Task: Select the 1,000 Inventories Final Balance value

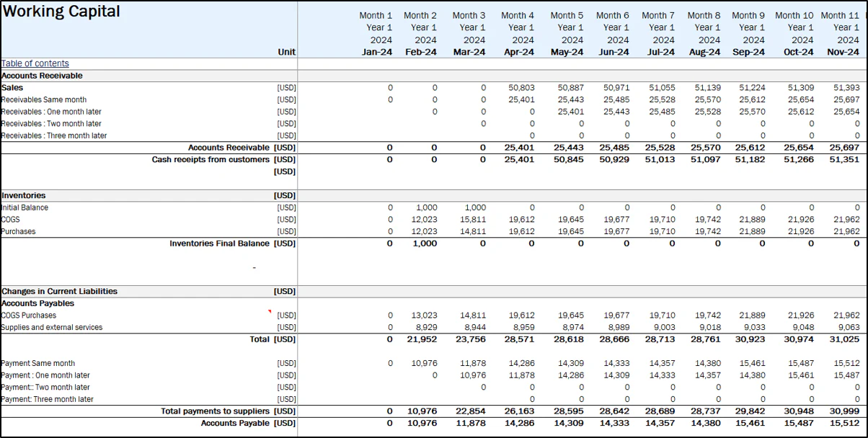Action: (x=424, y=243)
